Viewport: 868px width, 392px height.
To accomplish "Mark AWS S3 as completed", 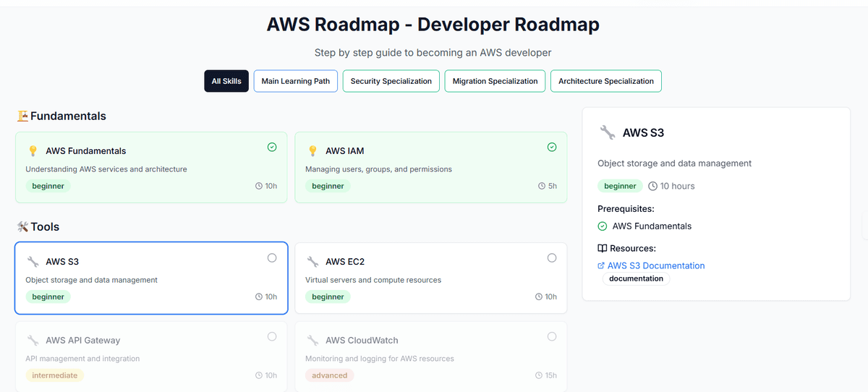I will click(x=272, y=257).
